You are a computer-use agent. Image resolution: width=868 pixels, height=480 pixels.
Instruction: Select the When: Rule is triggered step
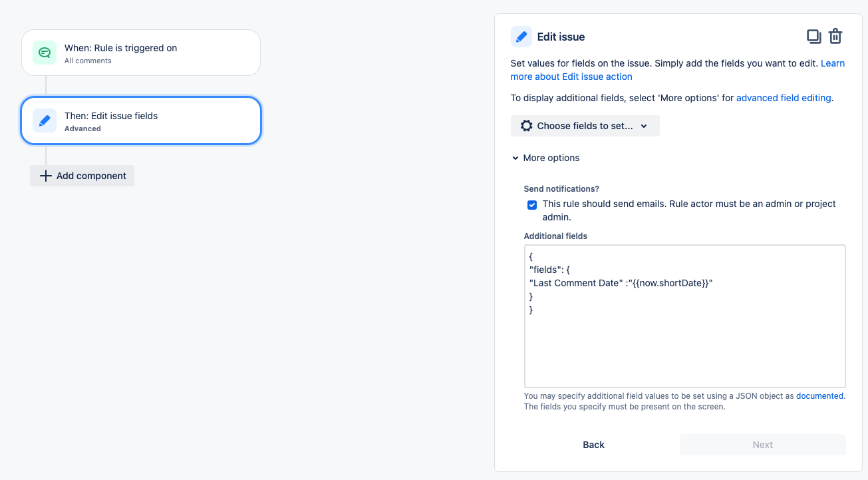click(141, 53)
